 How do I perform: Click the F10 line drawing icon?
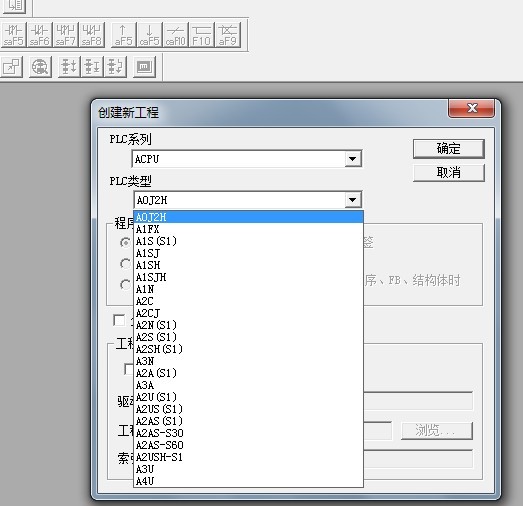coord(201,35)
